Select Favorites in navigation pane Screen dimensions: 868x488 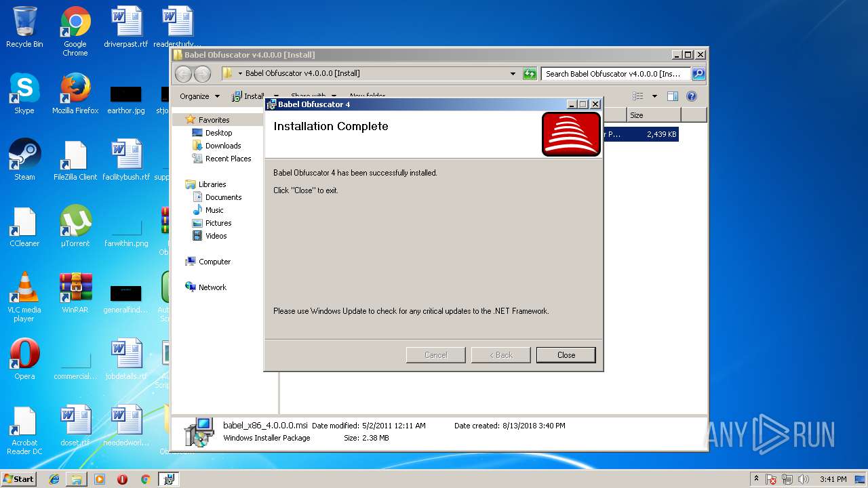point(214,120)
